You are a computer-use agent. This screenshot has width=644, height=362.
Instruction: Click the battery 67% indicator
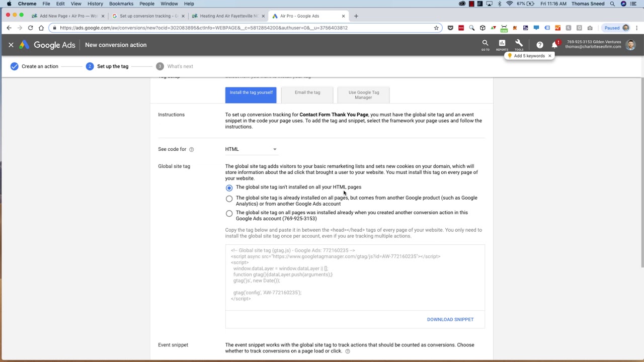click(x=525, y=4)
